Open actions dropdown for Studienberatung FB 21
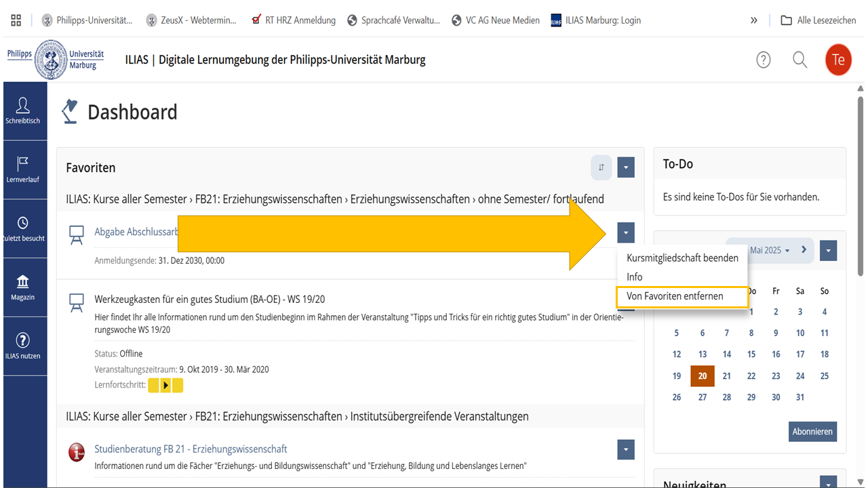The image size is (868, 488). [x=626, y=449]
